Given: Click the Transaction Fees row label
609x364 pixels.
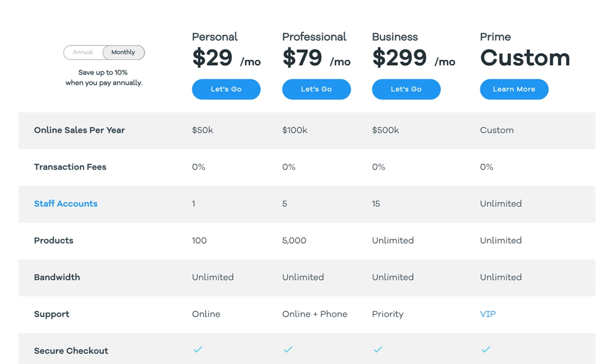Looking at the screenshot, I should 70,167.
